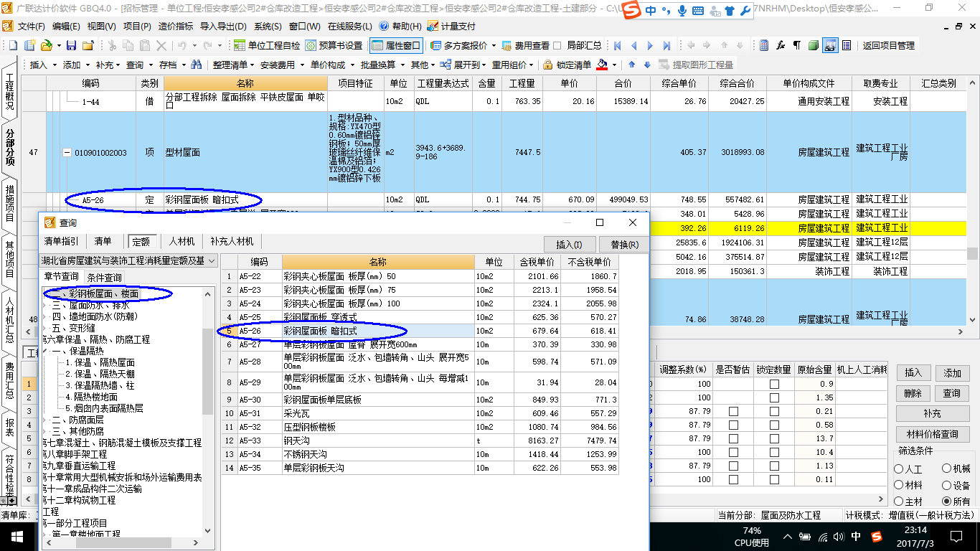980x551 pixels.
Task: Collapse item 010901002003 型材屋面
Action: coord(67,153)
